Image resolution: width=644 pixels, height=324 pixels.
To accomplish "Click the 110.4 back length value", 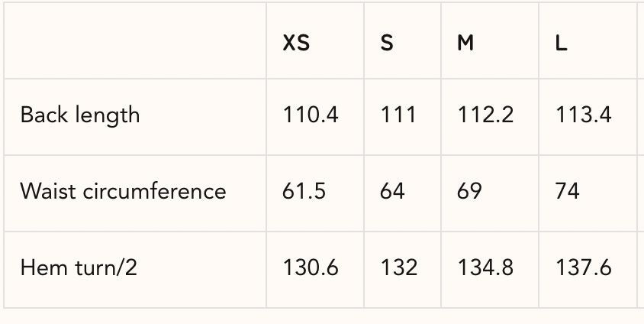I will (x=311, y=115).
